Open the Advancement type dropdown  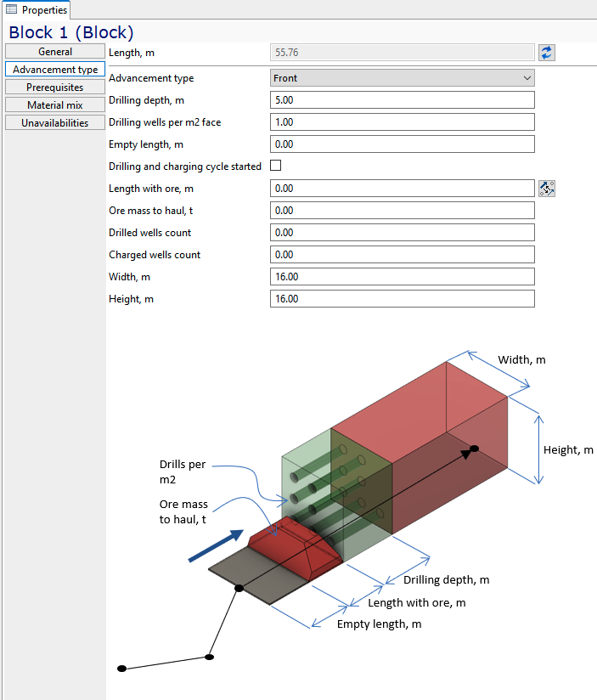(x=402, y=78)
